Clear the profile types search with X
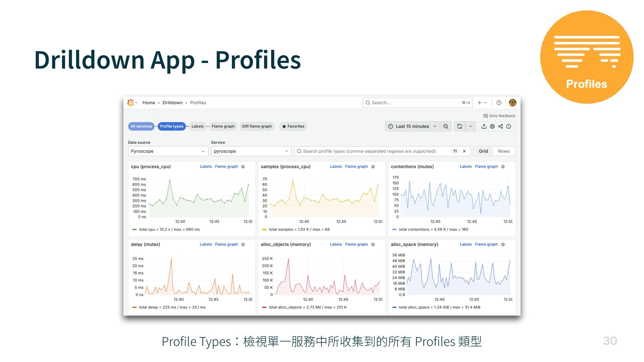This screenshot has width=644, height=362. pos(464,151)
